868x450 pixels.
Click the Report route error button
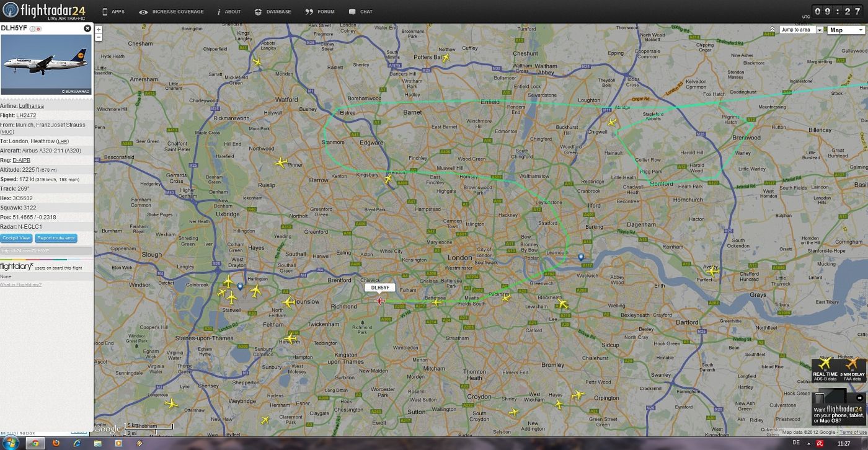pos(56,238)
